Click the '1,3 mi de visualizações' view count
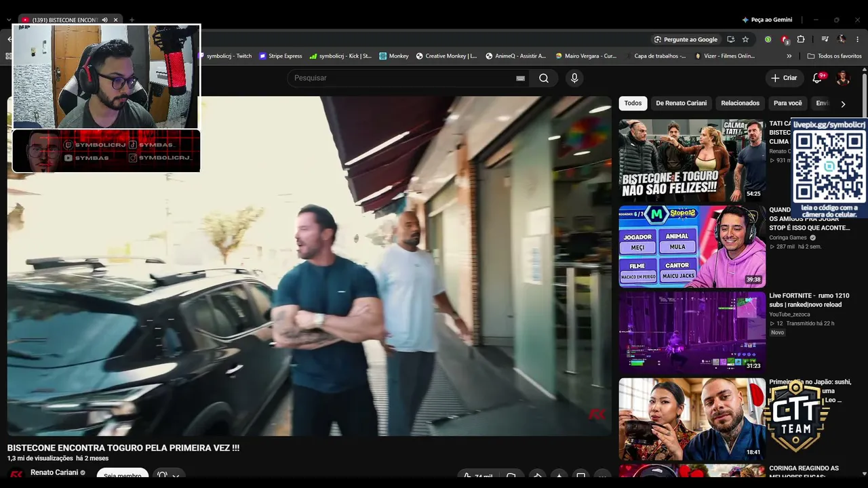Viewport: 868px width, 488px height. click(40, 459)
